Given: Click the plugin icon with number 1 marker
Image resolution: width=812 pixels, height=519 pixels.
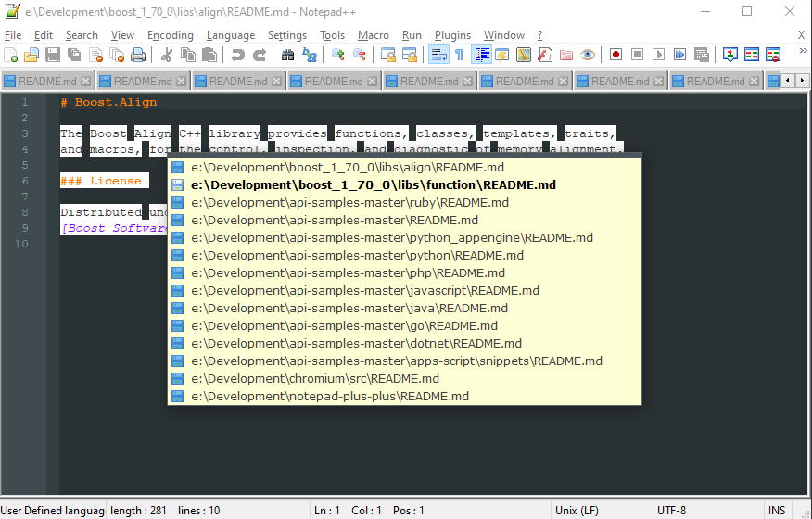Looking at the screenshot, I should pyautogui.click(x=730, y=55).
